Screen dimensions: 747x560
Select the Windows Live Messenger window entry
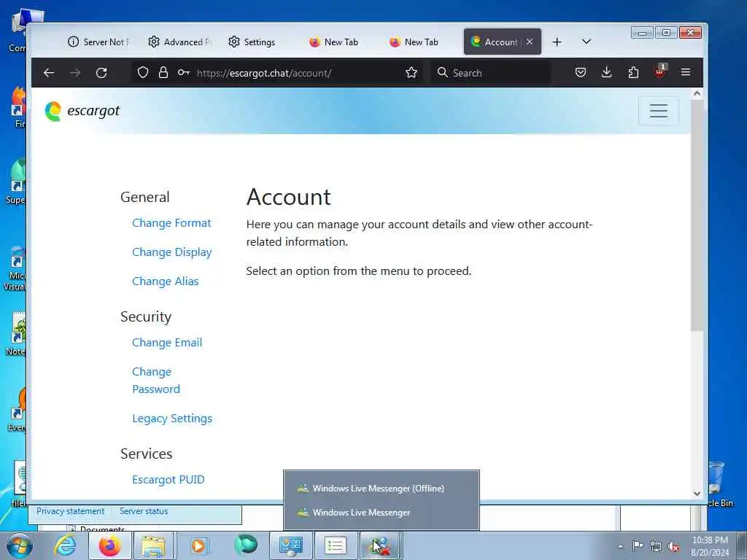(381, 513)
